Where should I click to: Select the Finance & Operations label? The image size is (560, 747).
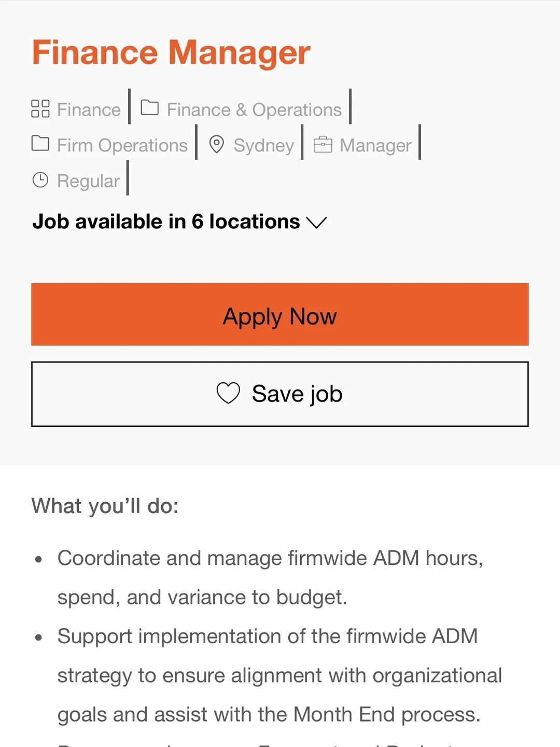coord(254,110)
